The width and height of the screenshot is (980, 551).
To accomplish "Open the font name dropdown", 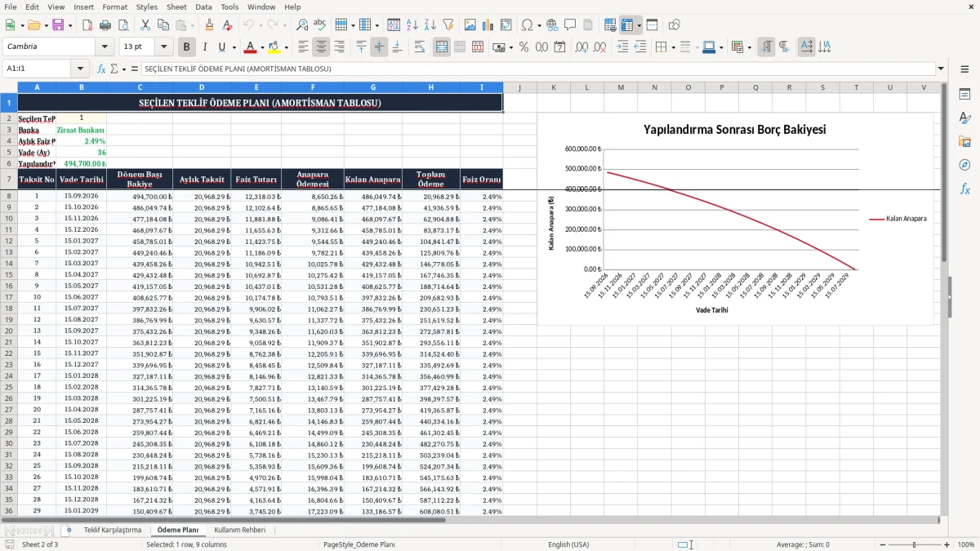I will pos(104,47).
